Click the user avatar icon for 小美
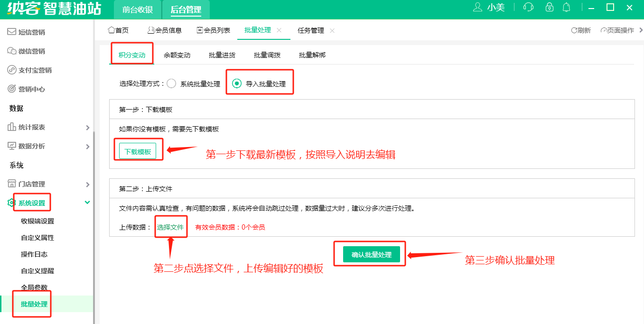The image size is (644, 324). click(478, 7)
